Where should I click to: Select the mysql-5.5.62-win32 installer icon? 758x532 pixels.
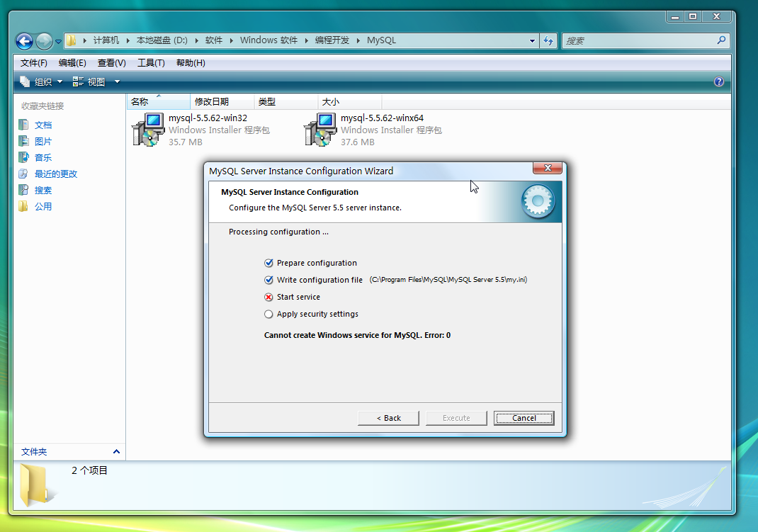[147, 130]
